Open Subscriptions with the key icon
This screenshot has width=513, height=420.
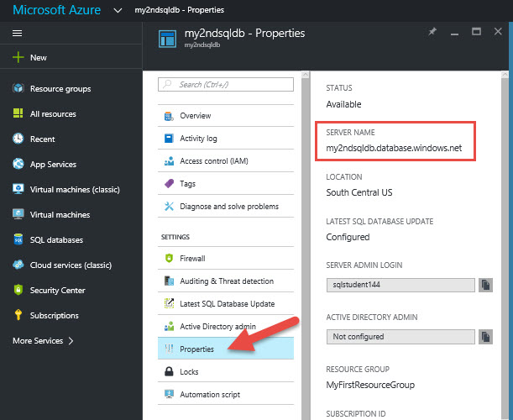tap(54, 316)
